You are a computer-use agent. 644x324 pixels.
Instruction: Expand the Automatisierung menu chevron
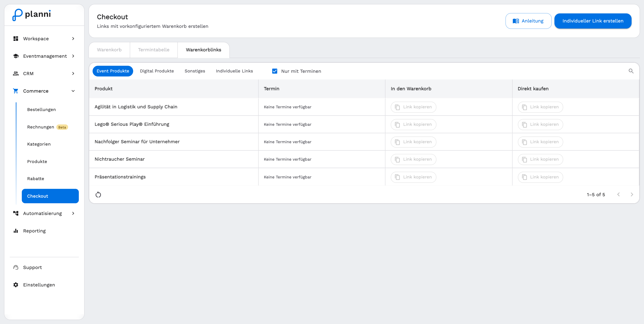coord(73,213)
